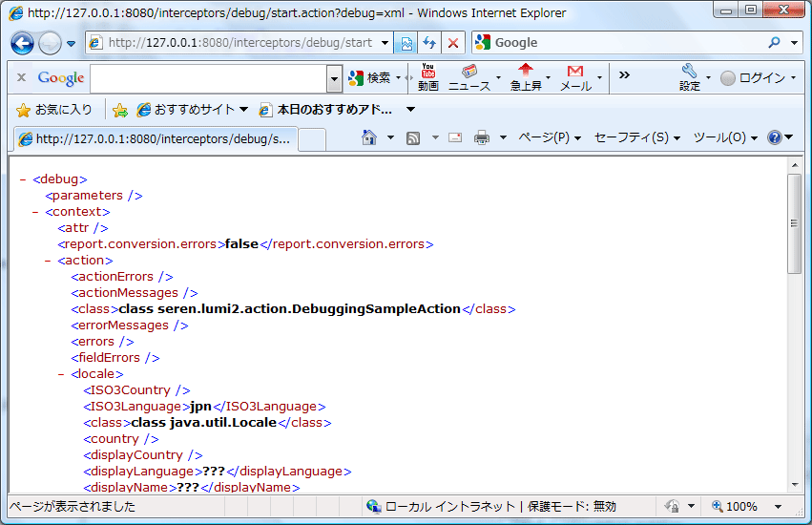Image resolution: width=812 pixels, height=525 pixels.
Task: Collapse the <action> XML node
Action: click(48, 261)
